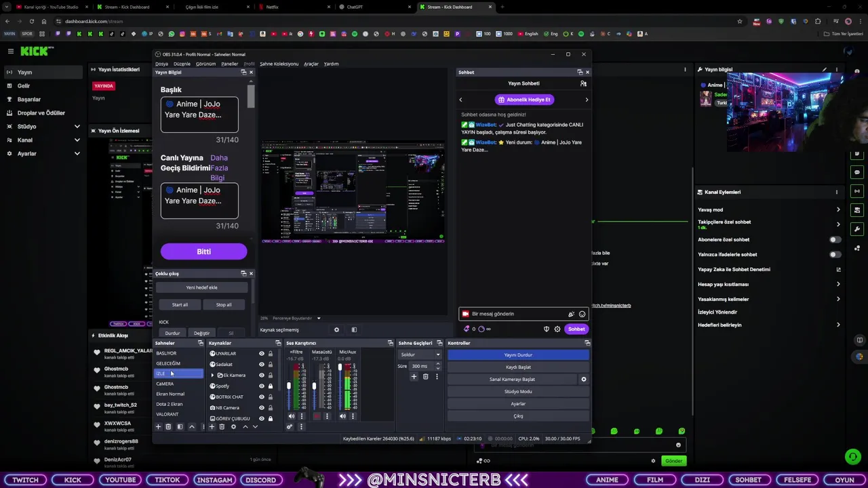Image resolution: width=868 pixels, height=488 pixels.
Task: Click Abonelik Hediye Et button in chat
Action: point(524,100)
